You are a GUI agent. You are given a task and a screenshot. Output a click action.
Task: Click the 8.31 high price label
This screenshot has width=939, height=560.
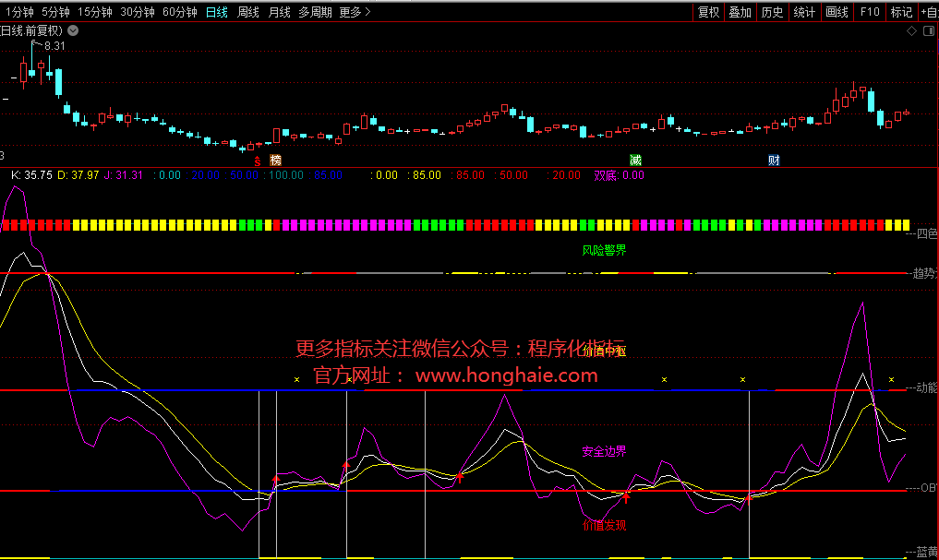coord(54,46)
